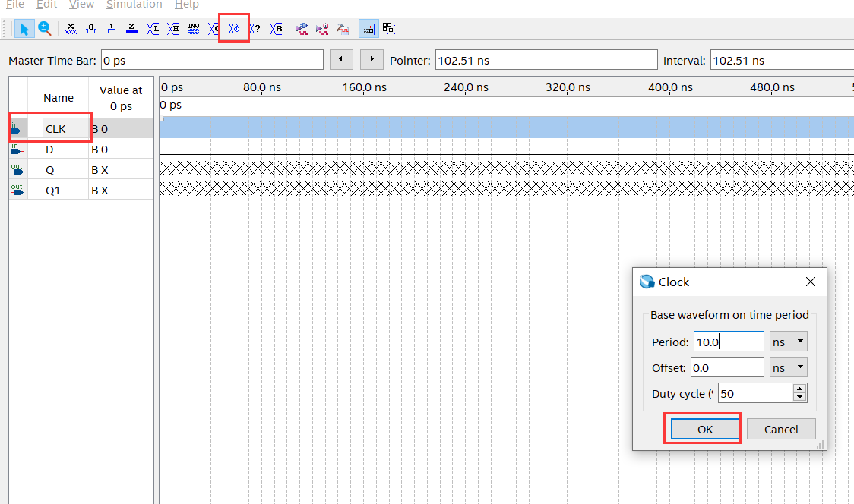Click the Q value cell B X
Image resolution: width=854 pixels, height=504 pixels.
point(121,170)
